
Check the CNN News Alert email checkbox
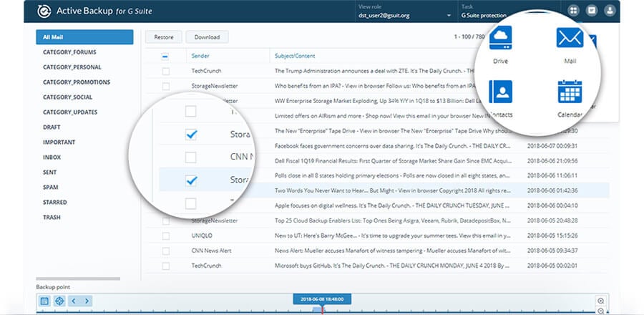165,251
